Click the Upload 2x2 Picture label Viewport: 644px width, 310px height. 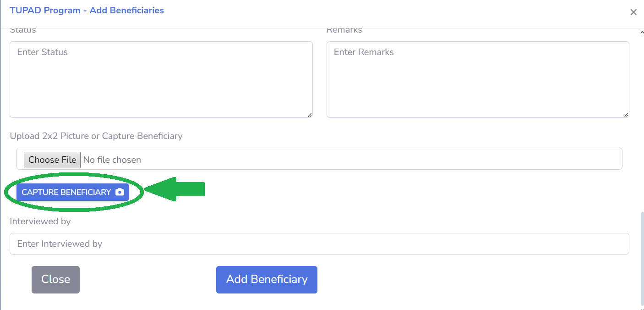(x=96, y=136)
